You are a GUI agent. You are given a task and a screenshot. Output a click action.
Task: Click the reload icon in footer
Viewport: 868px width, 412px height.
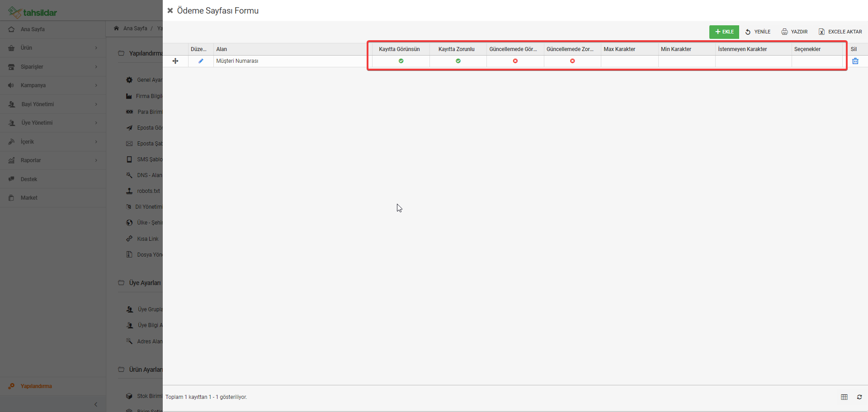(859, 397)
